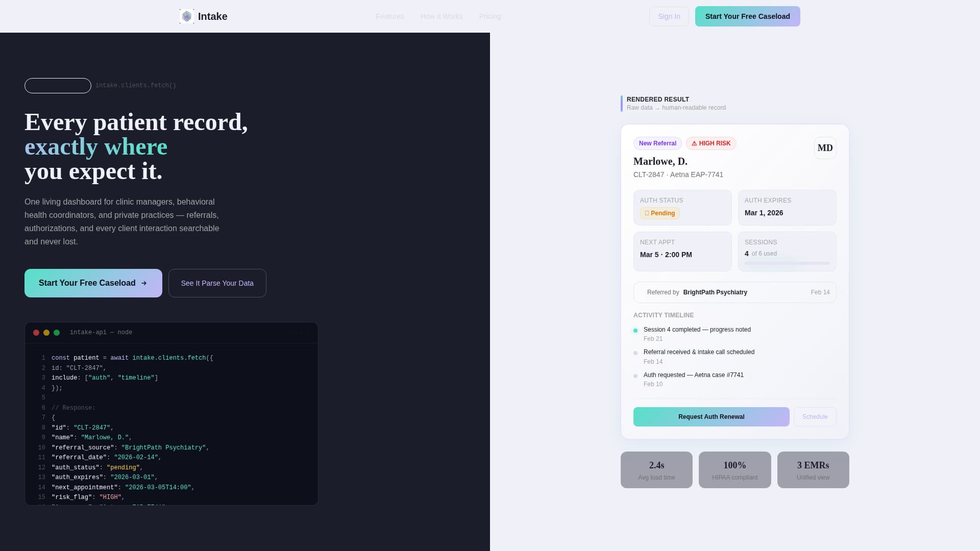Click the Pending status badge
The height and width of the screenshot is (551, 980).
(660, 213)
